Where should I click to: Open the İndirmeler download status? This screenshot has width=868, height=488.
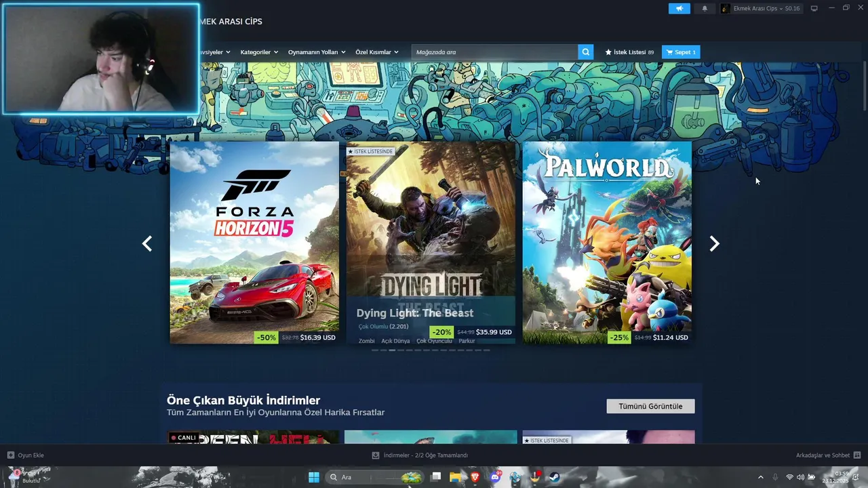coord(420,455)
